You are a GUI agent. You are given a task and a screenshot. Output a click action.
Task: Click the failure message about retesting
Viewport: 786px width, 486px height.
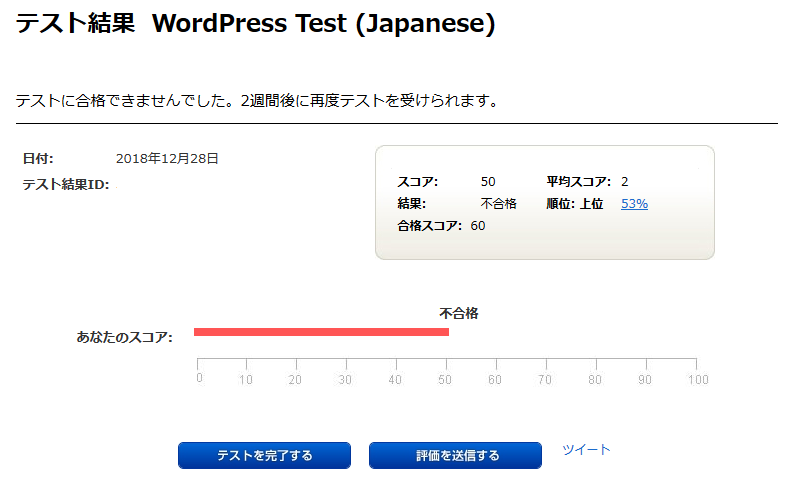pyautogui.click(x=258, y=101)
